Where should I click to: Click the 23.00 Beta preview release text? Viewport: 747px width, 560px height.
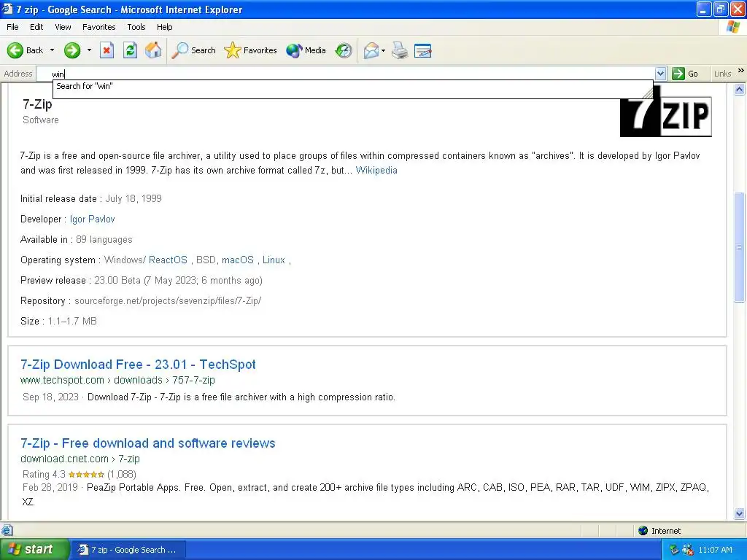(178, 281)
